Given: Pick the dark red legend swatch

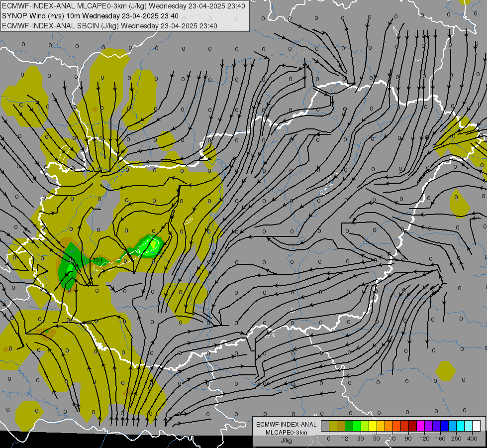Looking at the screenshot, I should pyautogui.click(x=413, y=426).
